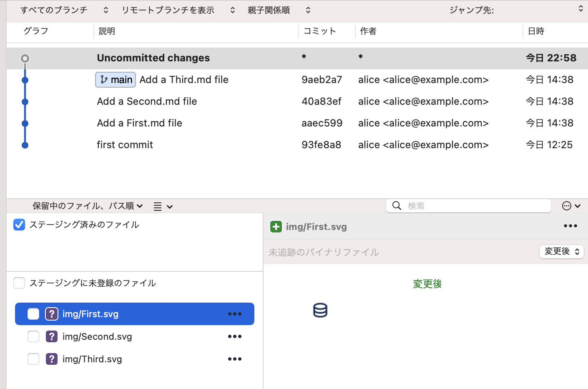Open the ellipsis menu for img/Second.svg row
The height and width of the screenshot is (389, 588).
point(235,336)
